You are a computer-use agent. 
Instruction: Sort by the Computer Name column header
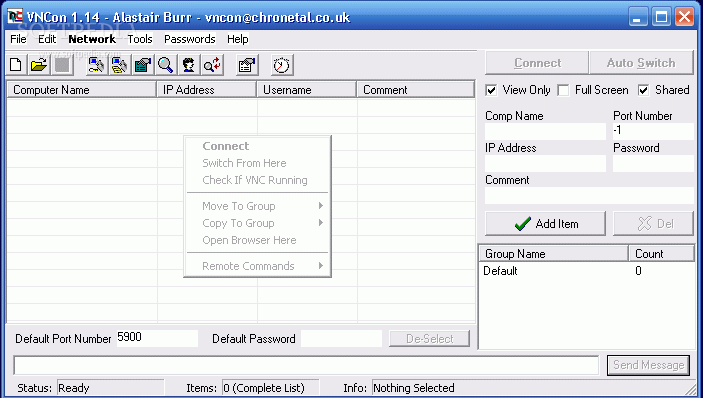82,90
